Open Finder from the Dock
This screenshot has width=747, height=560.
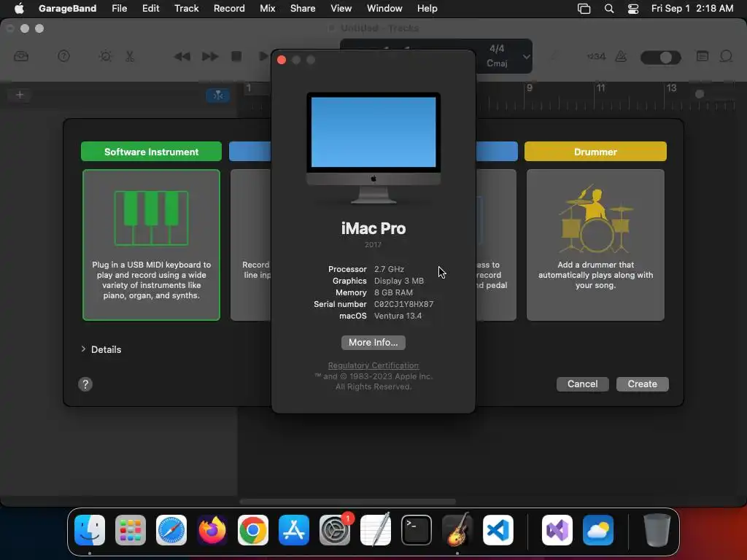point(90,530)
